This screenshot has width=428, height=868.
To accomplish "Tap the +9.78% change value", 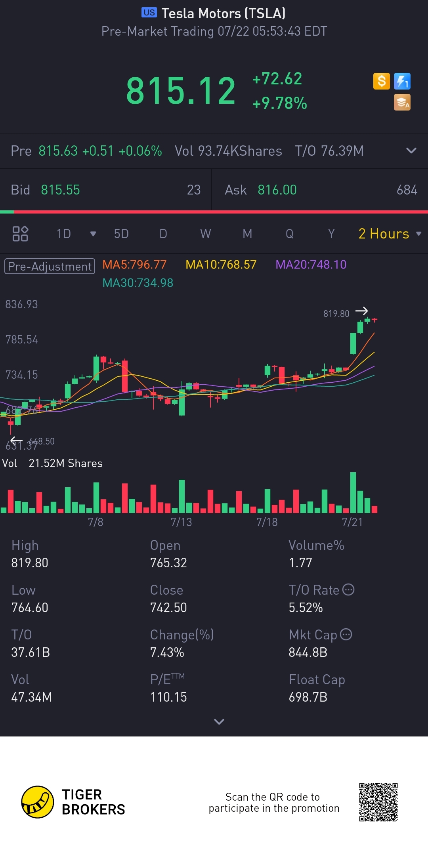I will click(x=280, y=103).
